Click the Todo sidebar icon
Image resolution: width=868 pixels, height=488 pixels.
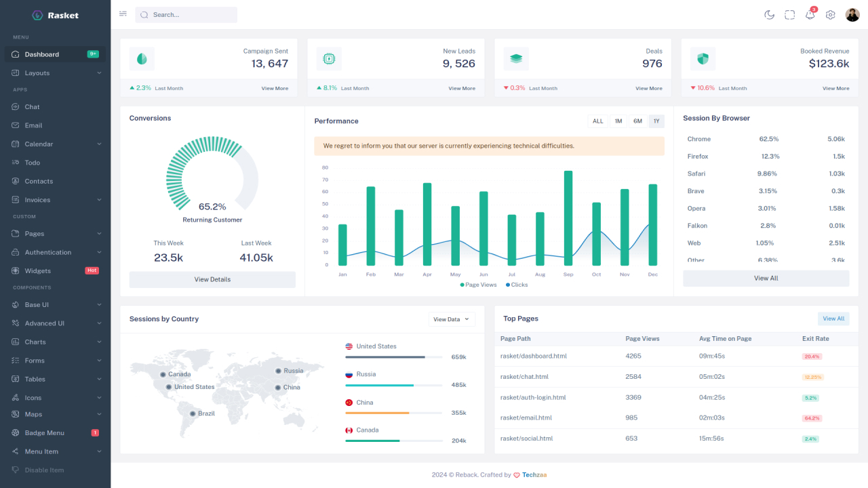(x=16, y=162)
